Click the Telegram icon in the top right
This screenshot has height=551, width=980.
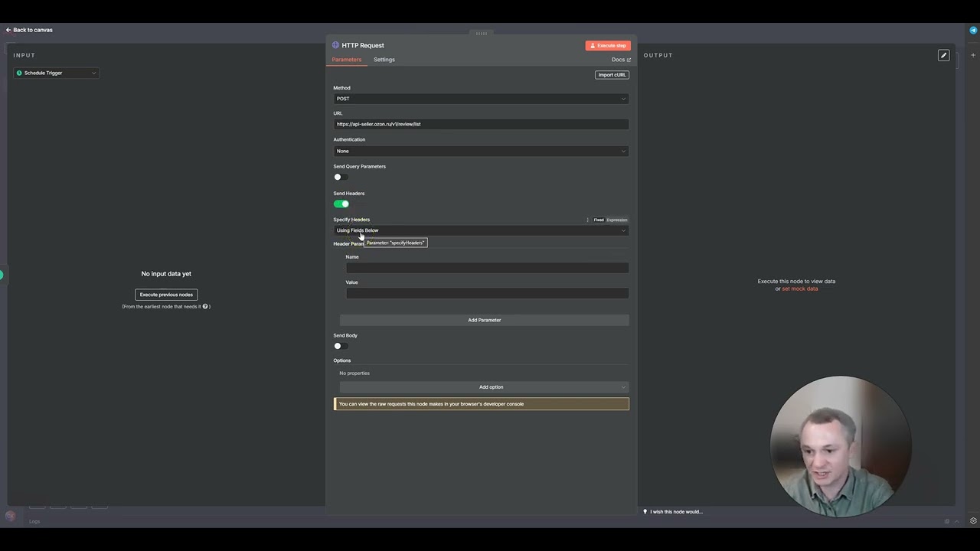[973, 31]
